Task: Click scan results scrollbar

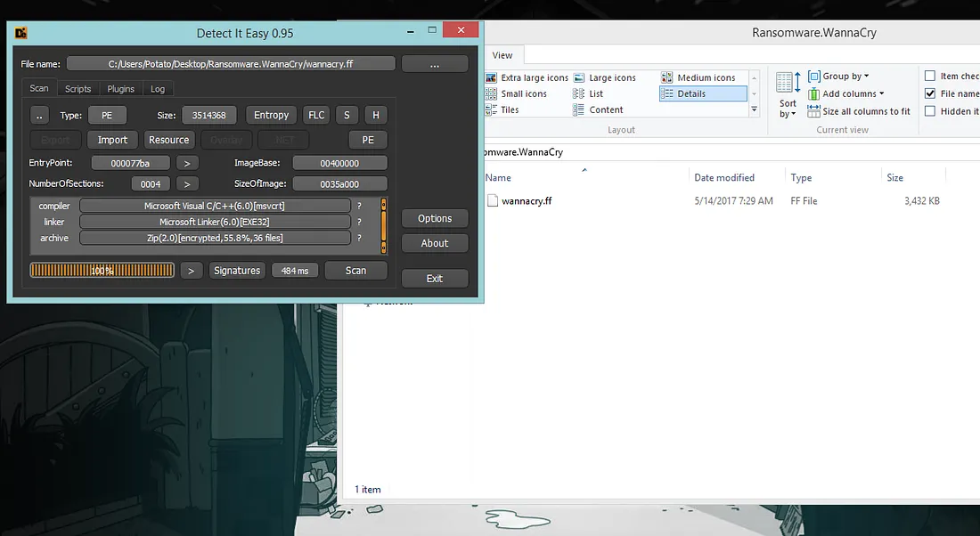Action: pyautogui.click(x=383, y=225)
